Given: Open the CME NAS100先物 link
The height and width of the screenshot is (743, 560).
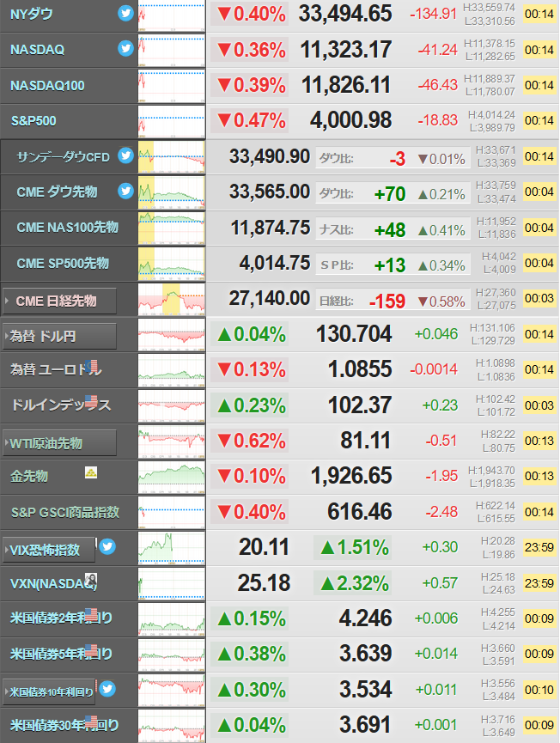Looking at the screenshot, I should 67,228.
